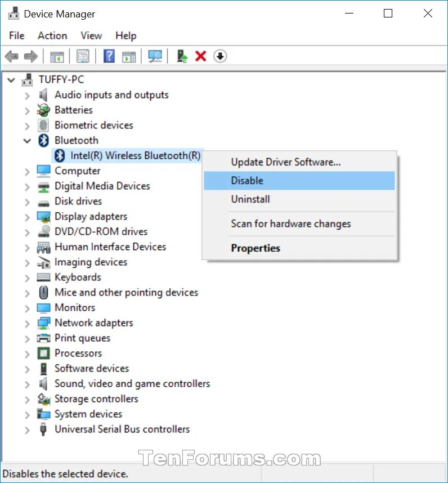
Task: Select the Biometric devices text label
Action: tap(94, 125)
